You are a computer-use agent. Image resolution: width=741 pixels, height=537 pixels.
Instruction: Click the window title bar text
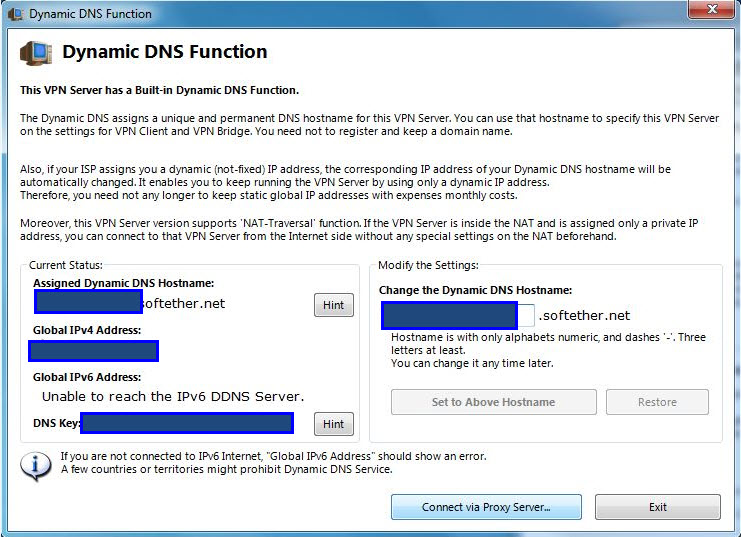pos(90,14)
